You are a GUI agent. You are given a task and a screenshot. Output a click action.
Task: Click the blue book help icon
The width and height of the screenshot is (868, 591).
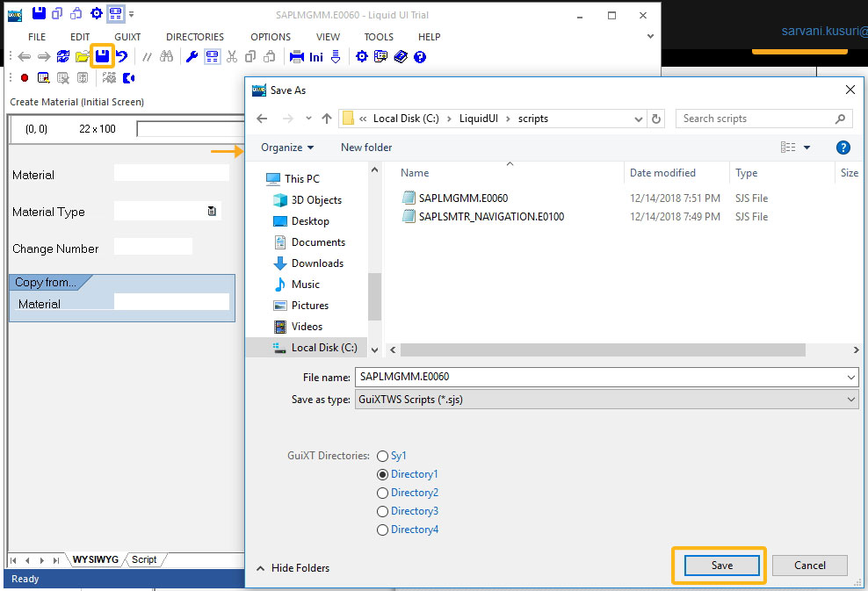pyautogui.click(x=401, y=56)
